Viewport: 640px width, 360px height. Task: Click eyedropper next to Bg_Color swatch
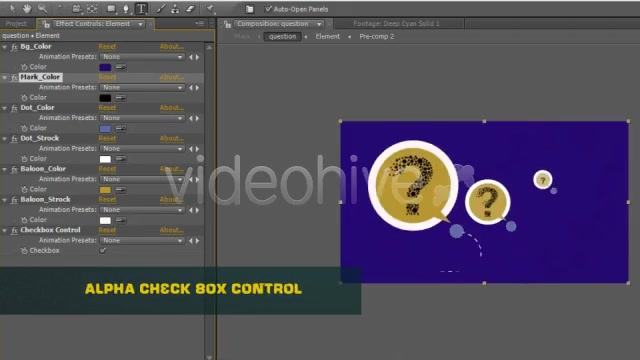[121, 67]
